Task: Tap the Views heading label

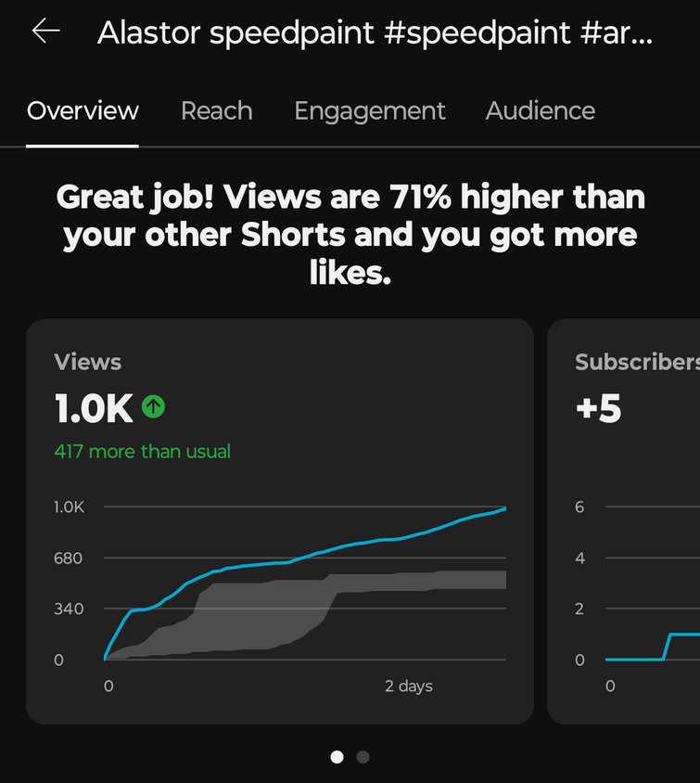Action: click(x=88, y=362)
